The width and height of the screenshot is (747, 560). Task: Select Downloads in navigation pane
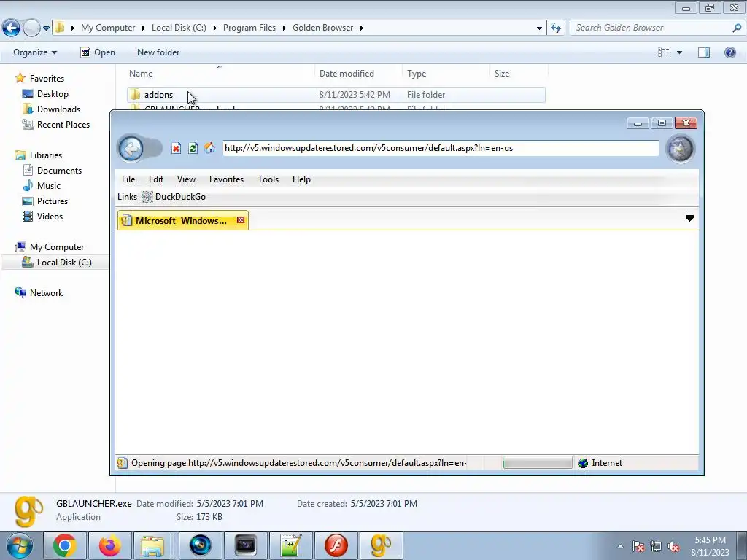58,109
